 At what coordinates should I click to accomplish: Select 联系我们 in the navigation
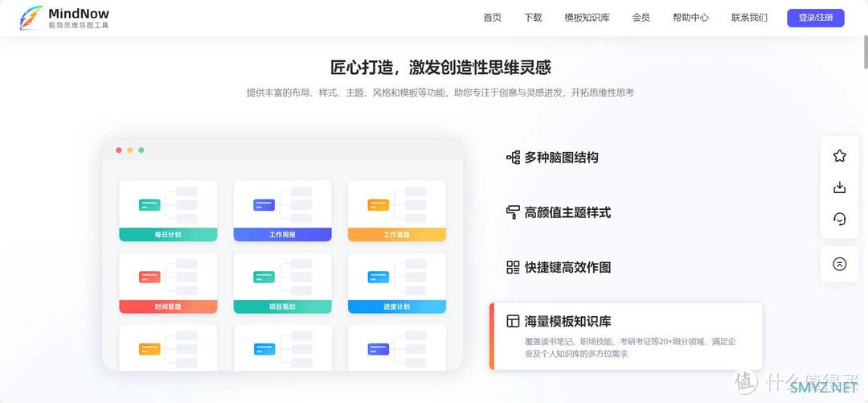[x=749, y=17]
